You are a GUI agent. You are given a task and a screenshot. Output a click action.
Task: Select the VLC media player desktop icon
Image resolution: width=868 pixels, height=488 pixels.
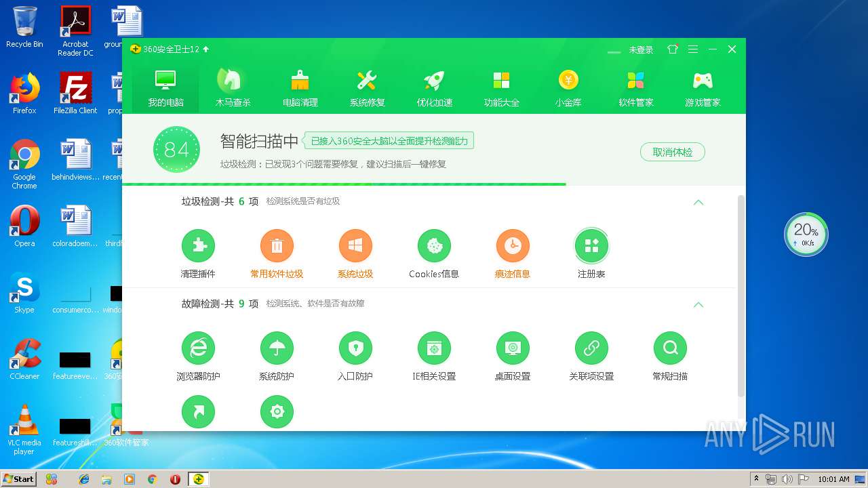(x=24, y=430)
